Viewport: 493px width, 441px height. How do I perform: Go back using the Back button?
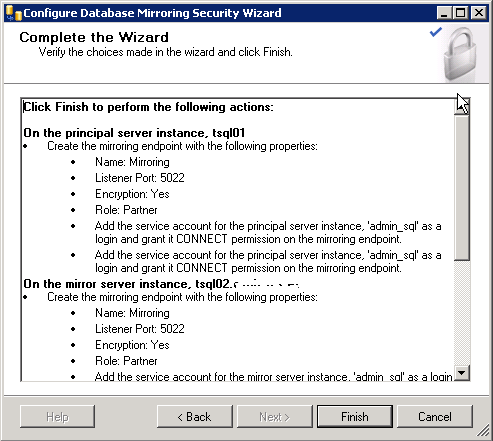[195, 417]
